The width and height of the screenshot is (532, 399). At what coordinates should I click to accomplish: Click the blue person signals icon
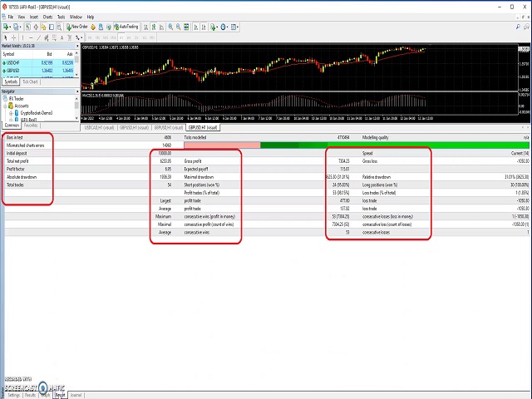pos(101,27)
